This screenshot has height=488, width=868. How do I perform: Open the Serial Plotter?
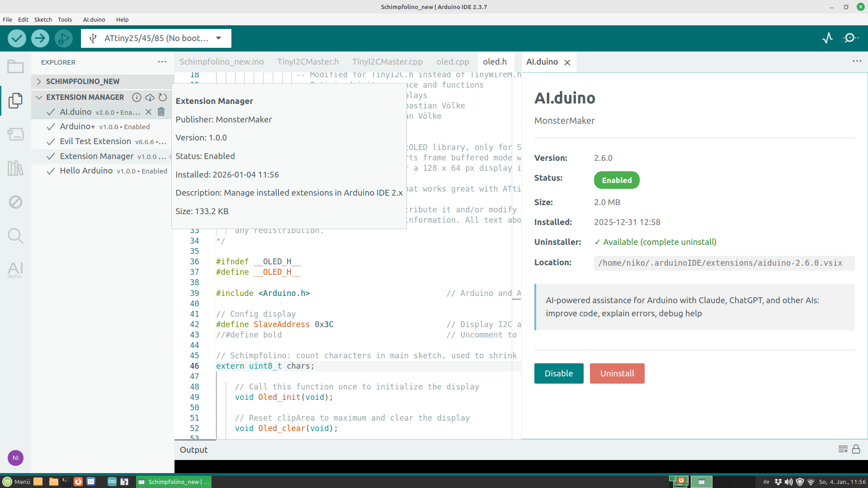pos(827,38)
